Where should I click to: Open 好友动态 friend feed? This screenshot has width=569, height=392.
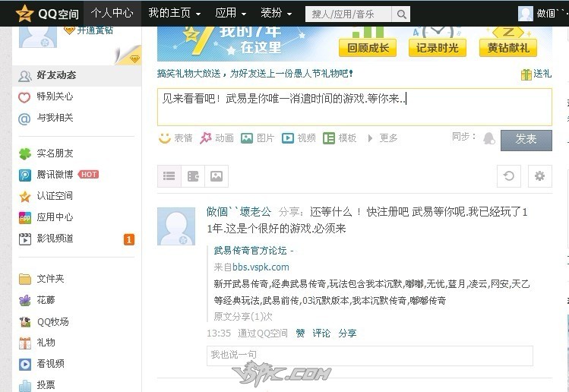[x=77, y=75]
